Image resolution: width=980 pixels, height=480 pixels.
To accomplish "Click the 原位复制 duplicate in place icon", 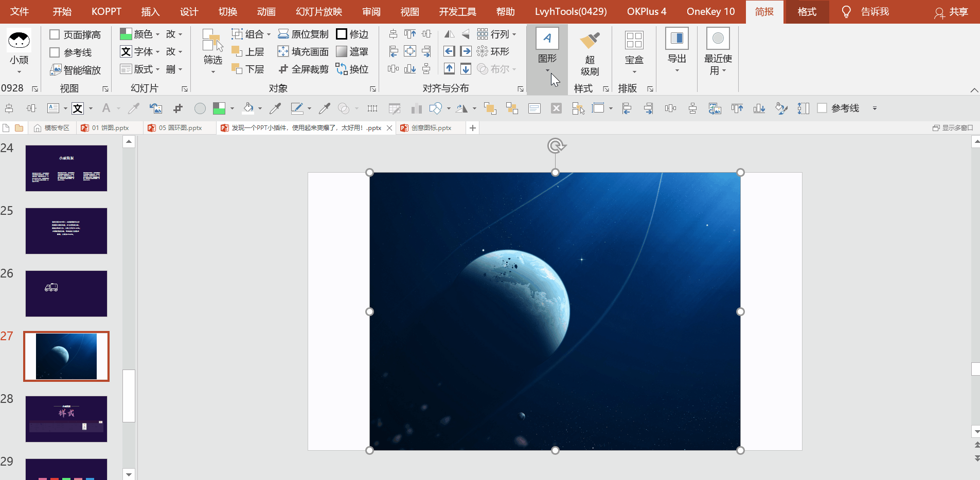I will point(283,34).
